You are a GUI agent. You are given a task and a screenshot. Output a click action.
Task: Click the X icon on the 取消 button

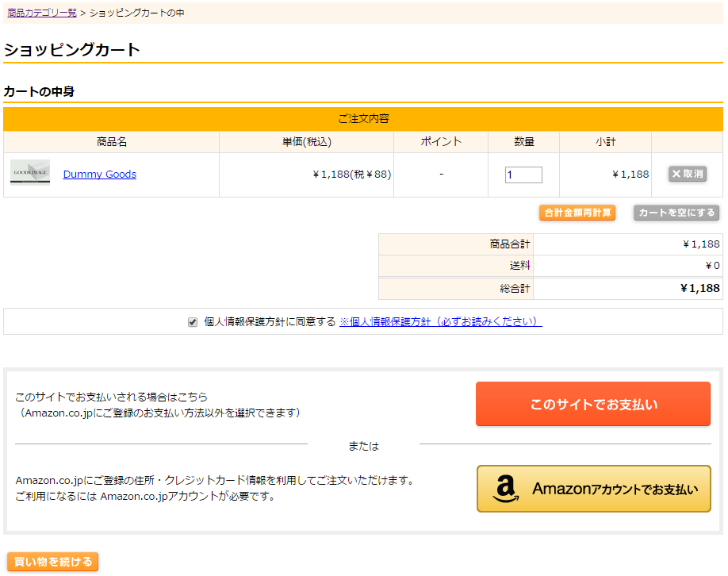point(676,174)
